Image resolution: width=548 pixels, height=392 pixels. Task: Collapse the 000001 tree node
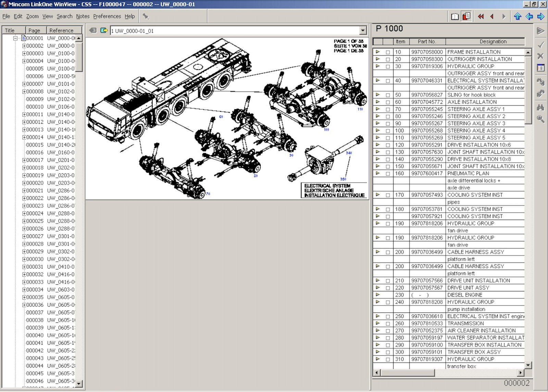tap(15, 38)
